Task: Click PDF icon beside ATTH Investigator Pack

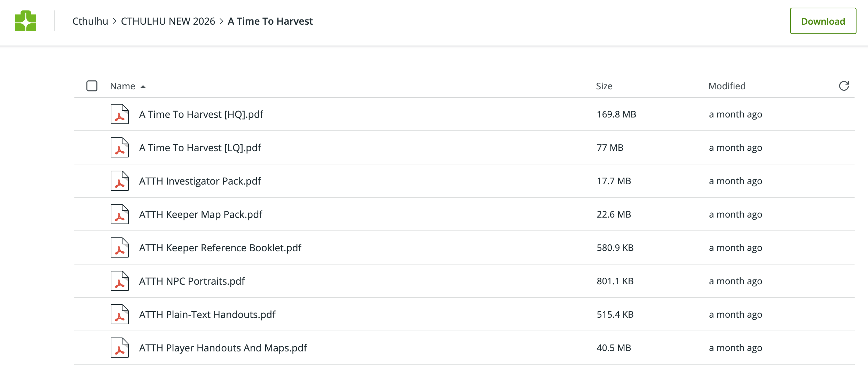Action: [x=119, y=181]
